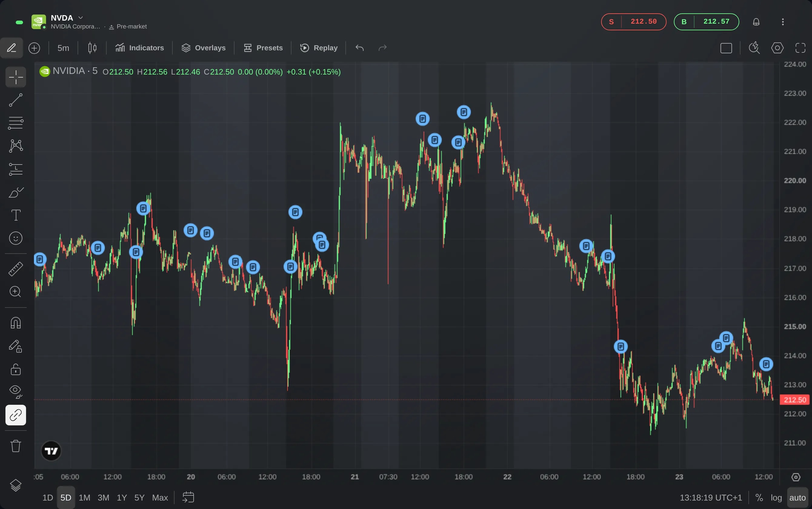Select the 1Y range tab
Viewport: 812px width, 509px height.
point(122,497)
